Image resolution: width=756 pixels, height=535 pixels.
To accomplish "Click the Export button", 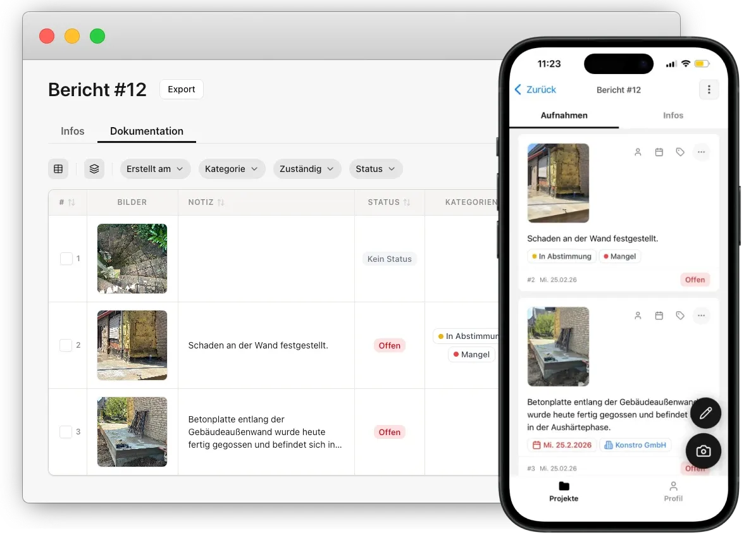I will click(182, 90).
